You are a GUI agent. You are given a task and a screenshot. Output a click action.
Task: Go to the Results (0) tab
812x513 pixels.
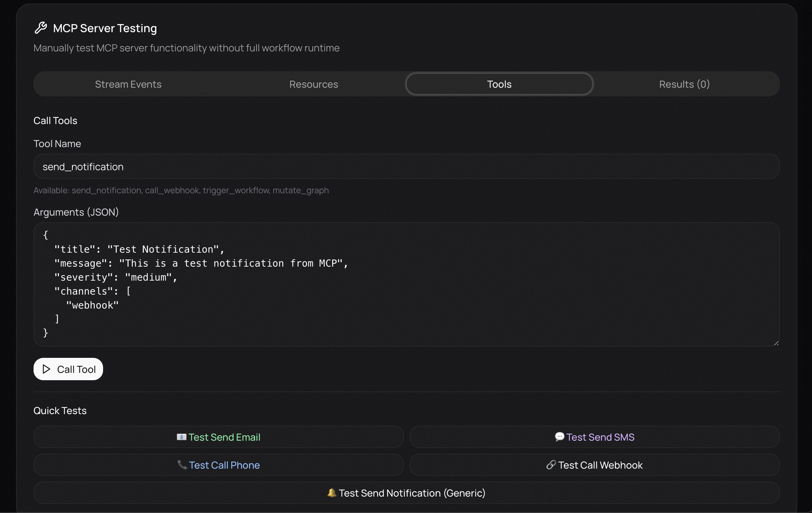tap(684, 84)
